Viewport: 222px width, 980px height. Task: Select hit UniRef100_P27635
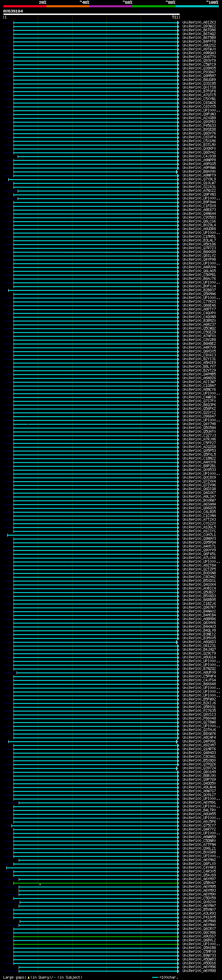[199, 711]
